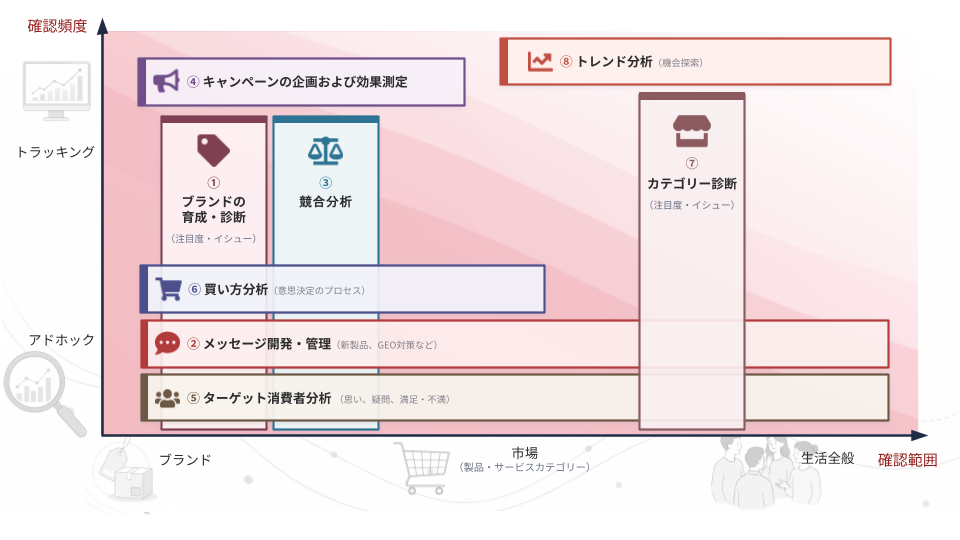This screenshot has height=540, width=960.
Task: Click the ブランドの育成・診断 title
Action: point(214,209)
